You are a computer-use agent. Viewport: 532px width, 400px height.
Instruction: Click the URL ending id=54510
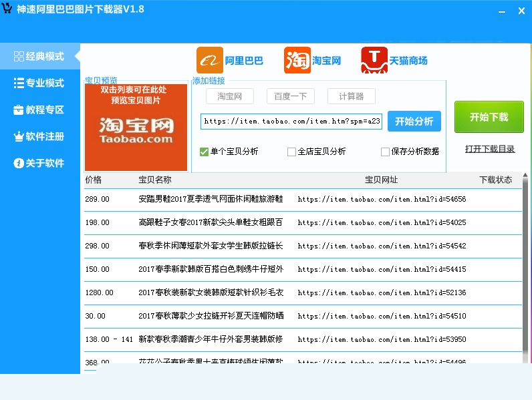(382, 317)
